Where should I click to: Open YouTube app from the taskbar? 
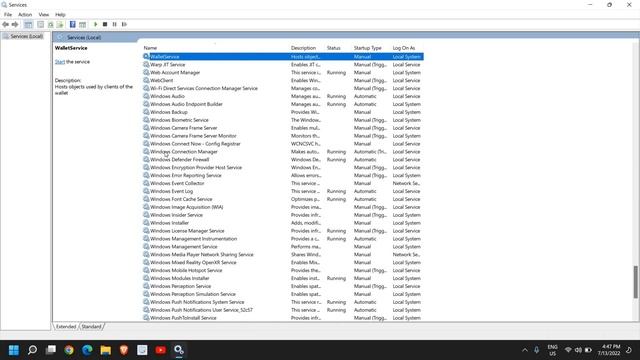click(161, 350)
